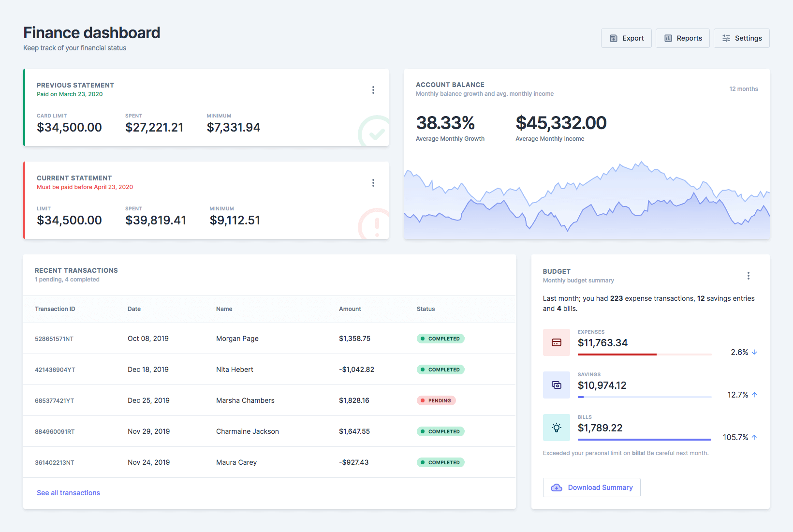Sort by the Amount column header
The height and width of the screenshot is (532, 793).
pos(350,309)
